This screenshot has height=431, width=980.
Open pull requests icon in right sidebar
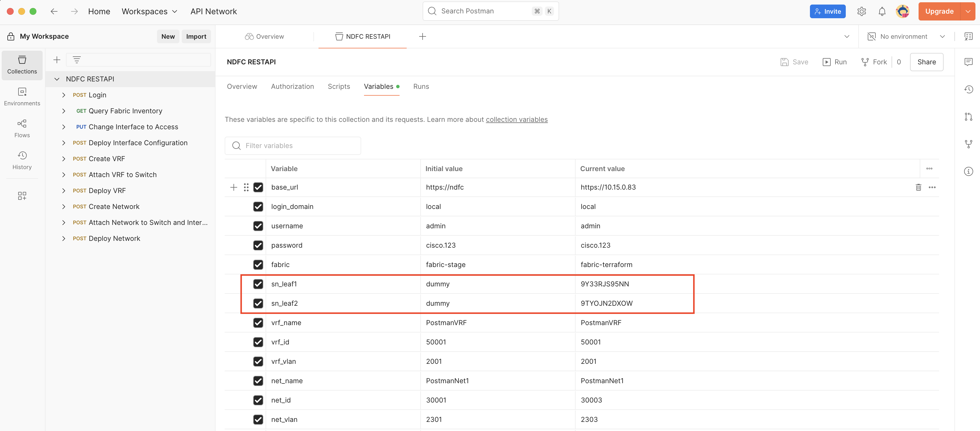tap(968, 117)
